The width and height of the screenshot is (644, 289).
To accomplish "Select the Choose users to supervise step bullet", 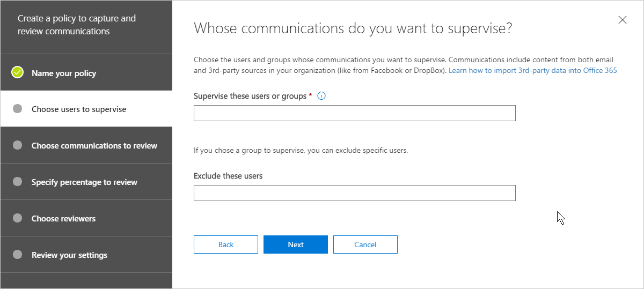I will tap(18, 109).
